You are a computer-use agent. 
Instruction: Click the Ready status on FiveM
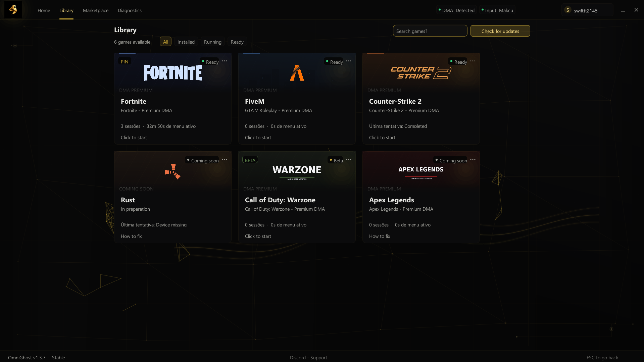click(334, 62)
